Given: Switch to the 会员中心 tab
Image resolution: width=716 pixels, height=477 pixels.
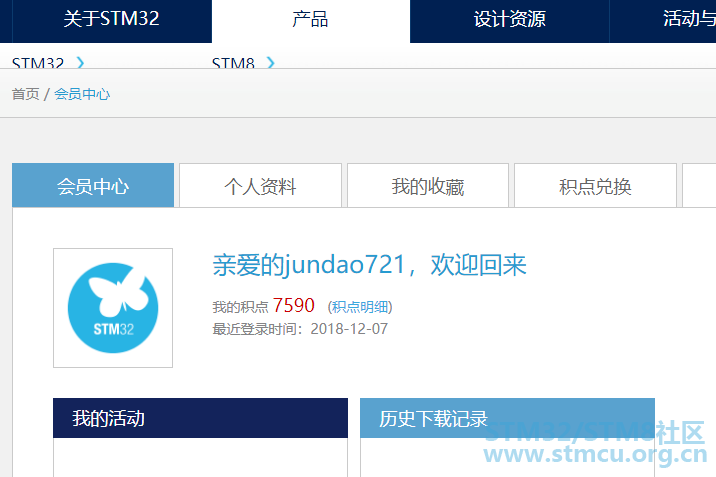Looking at the screenshot, I should click(93, 185).
